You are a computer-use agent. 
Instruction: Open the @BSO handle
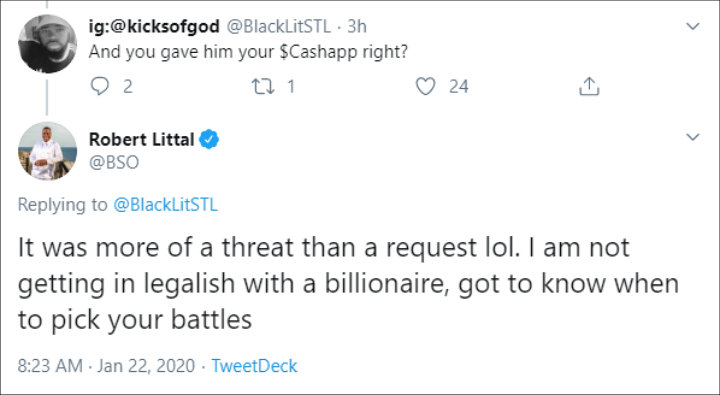point(114,163)
